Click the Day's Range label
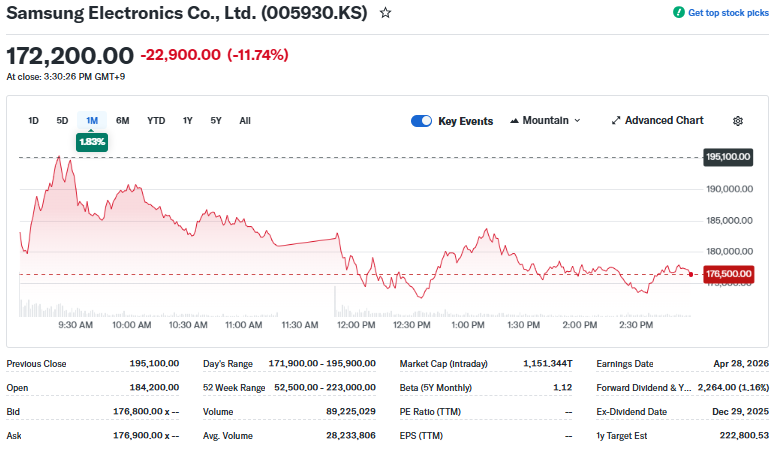The image size is (782, 456). click(228, 364)
